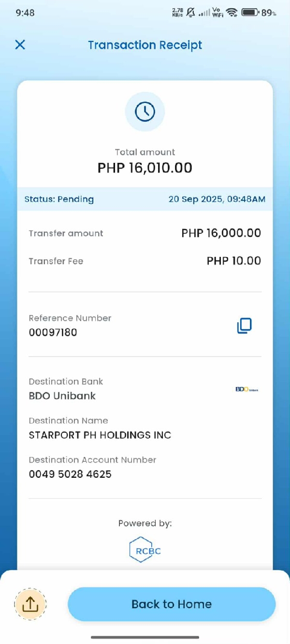
Task: Tap destination name STARPORT PH HOLDINGS INC
Action: point(100,435)
